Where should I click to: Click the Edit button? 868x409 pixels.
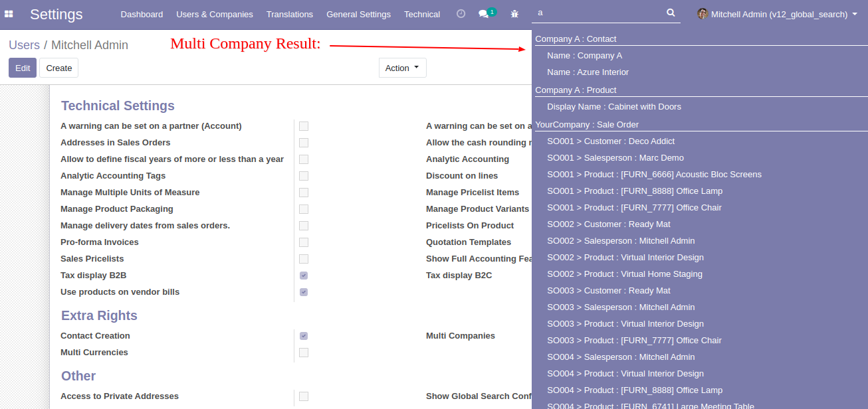(23, 68)
